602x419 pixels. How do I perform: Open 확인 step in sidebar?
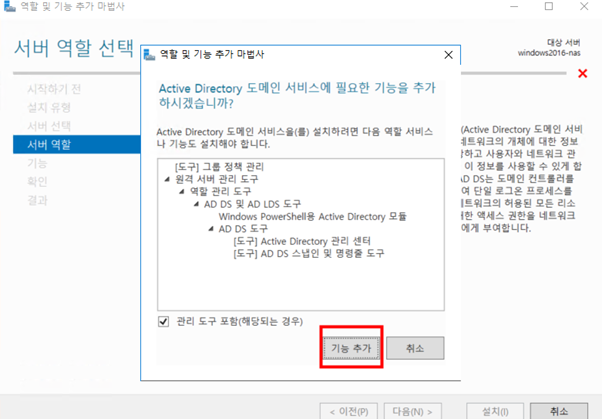(x=37, y=181)
